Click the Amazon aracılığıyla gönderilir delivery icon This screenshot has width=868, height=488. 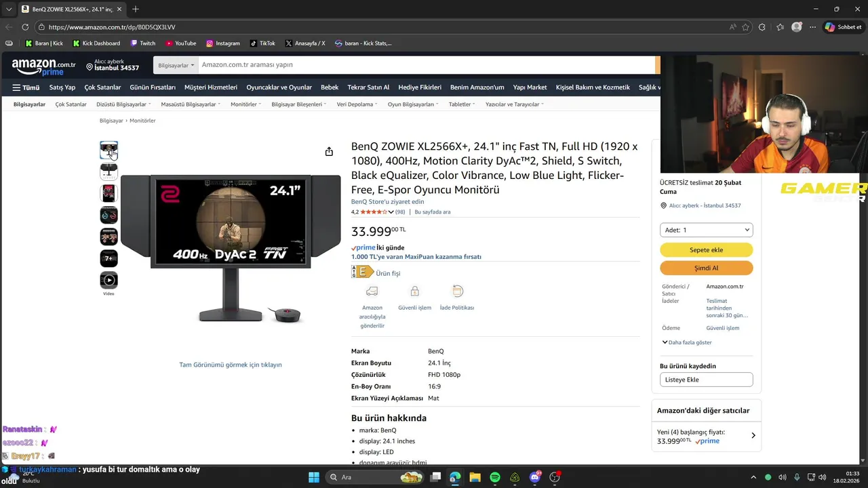tap(372, 291)
